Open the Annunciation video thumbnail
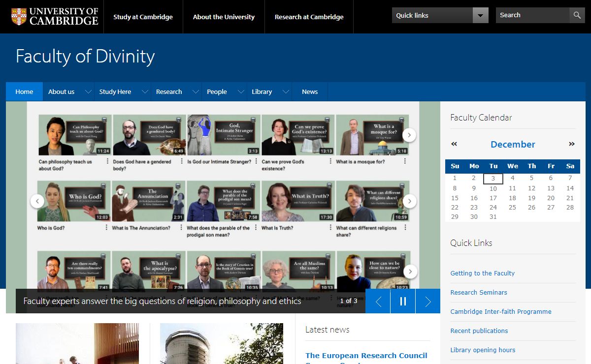 (x=148, y=201)
